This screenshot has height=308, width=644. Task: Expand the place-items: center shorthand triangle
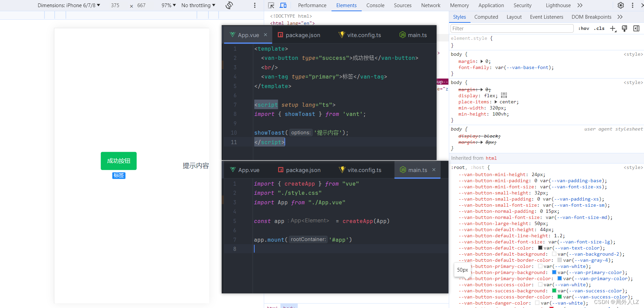click(x=496, y=102)
